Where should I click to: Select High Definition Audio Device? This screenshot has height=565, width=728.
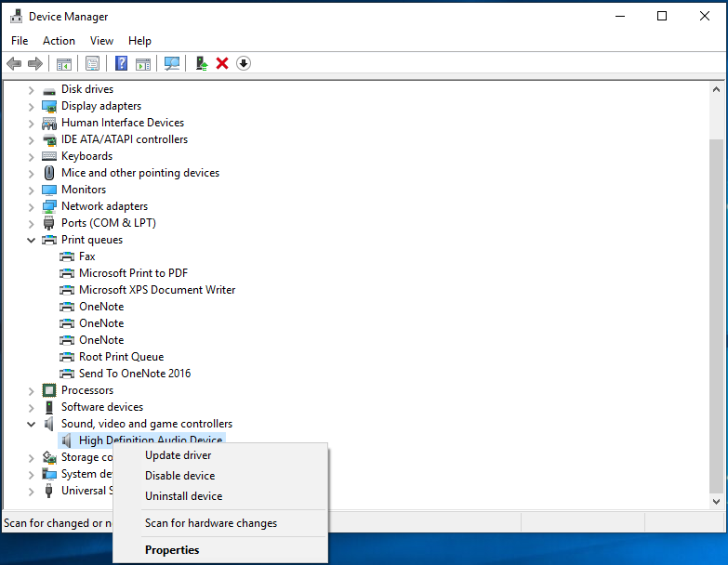tap(151, 440)
